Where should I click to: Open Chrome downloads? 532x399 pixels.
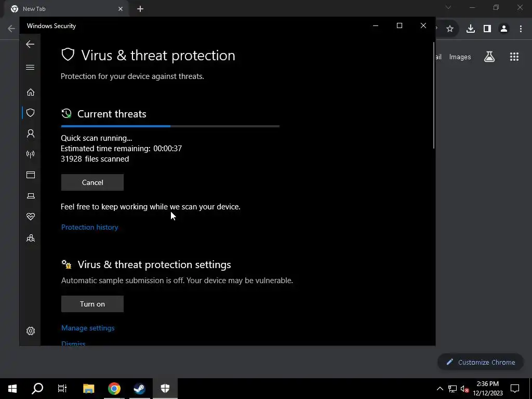[471, 29]
